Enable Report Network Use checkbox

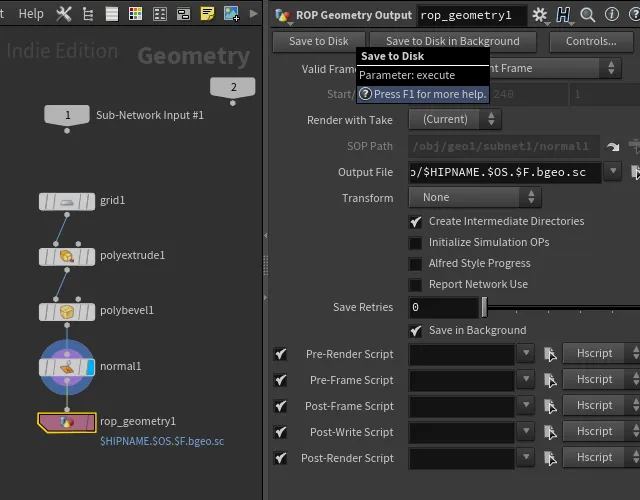coord(416,285)
